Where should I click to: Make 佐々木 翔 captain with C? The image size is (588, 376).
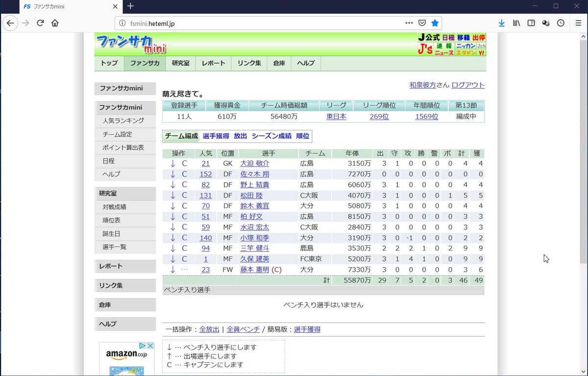coord(184,174)
